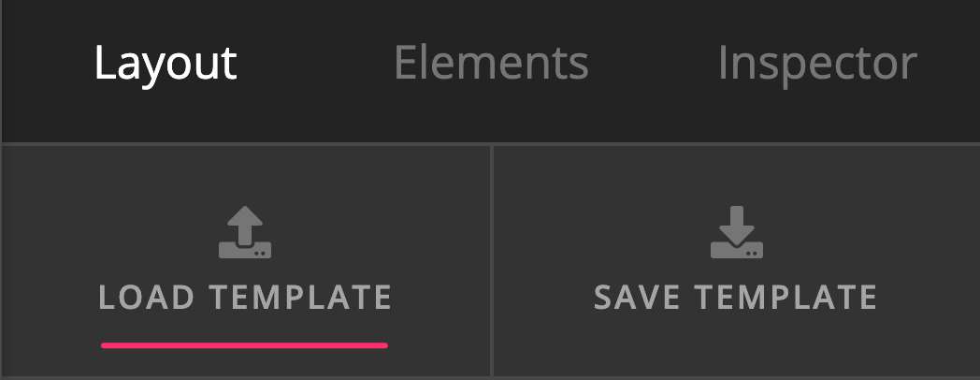
Task: Go to Inspector in the top tab bar
Action: [x=817, y=64]
